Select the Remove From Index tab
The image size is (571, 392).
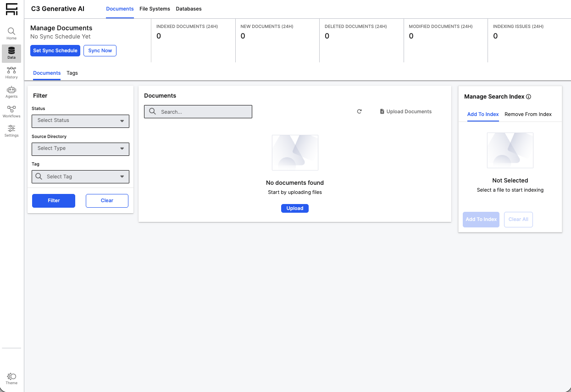point(528,114)
